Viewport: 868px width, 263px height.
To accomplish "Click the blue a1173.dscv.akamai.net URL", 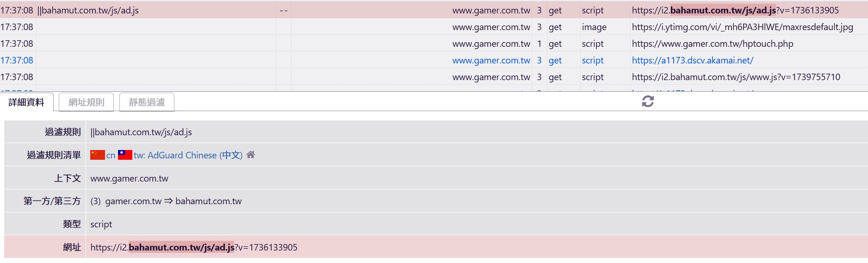I will 692,60.
